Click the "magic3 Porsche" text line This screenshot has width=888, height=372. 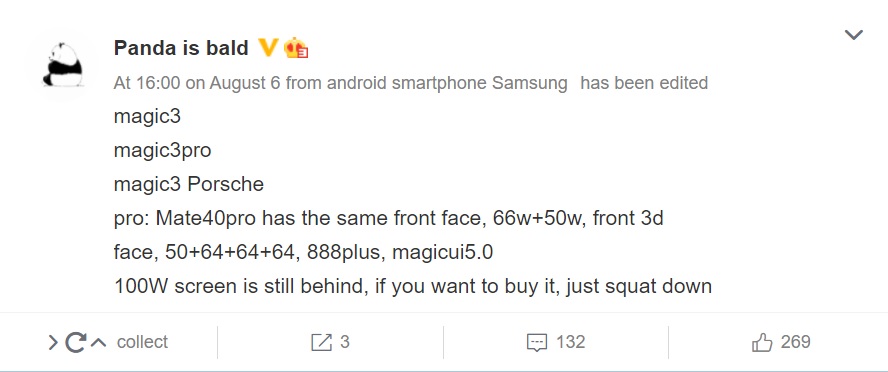coord(189,185)
